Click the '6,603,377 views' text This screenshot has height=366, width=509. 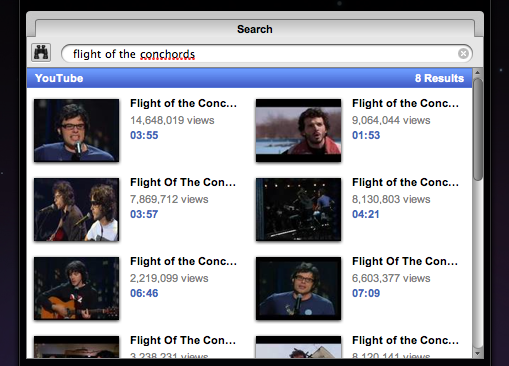[x=391, y=278]
